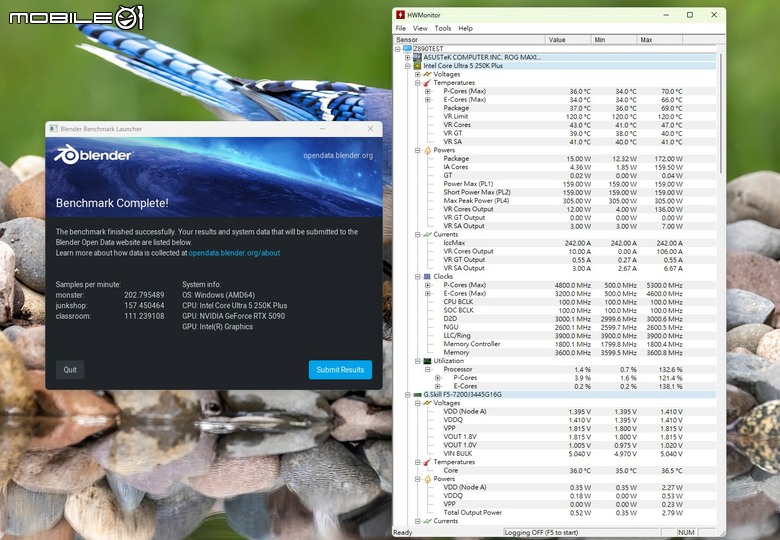
Task: Open the Tools menu in HWMonitor
Action: coord(443,28)
